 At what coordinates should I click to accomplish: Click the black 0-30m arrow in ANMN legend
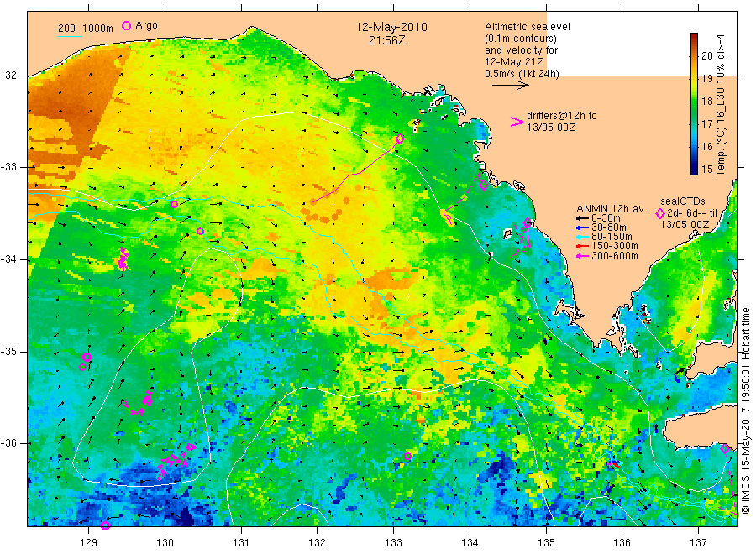coord(582,218)
